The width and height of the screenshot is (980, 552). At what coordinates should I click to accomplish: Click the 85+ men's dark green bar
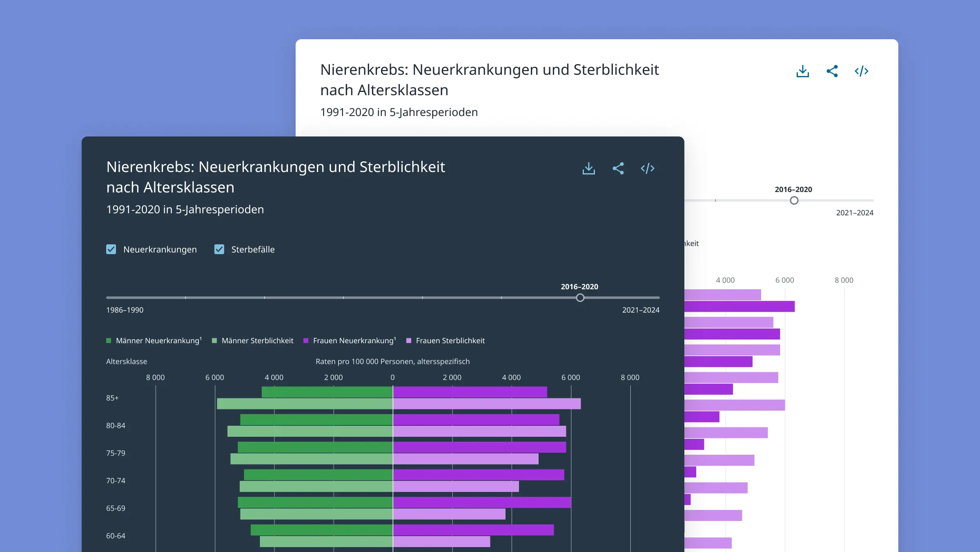pos(327,392)
